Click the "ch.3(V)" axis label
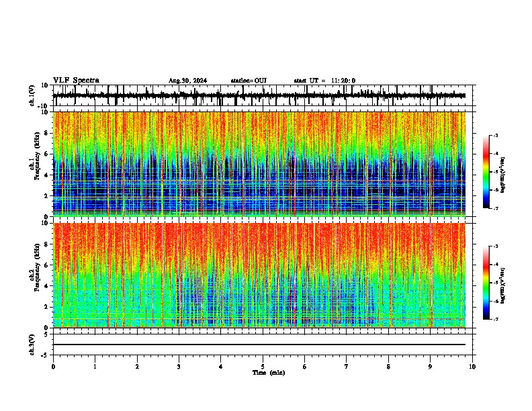 point(32,345)
